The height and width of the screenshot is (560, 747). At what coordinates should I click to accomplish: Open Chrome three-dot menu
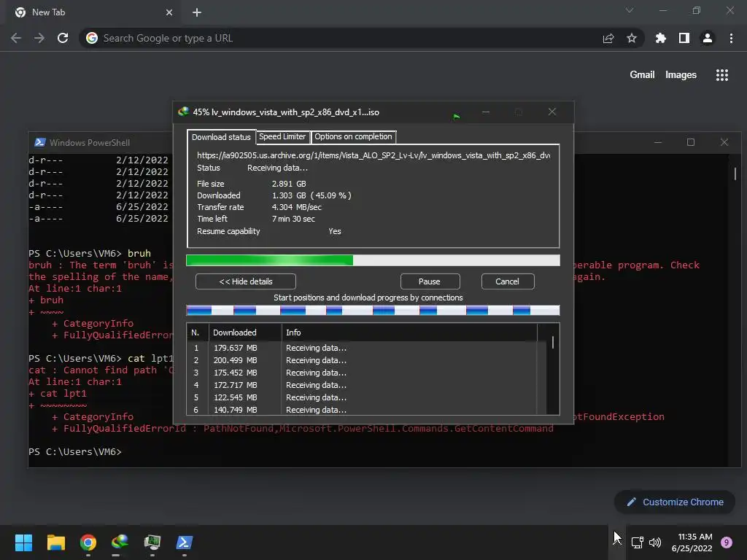[731, 38]
